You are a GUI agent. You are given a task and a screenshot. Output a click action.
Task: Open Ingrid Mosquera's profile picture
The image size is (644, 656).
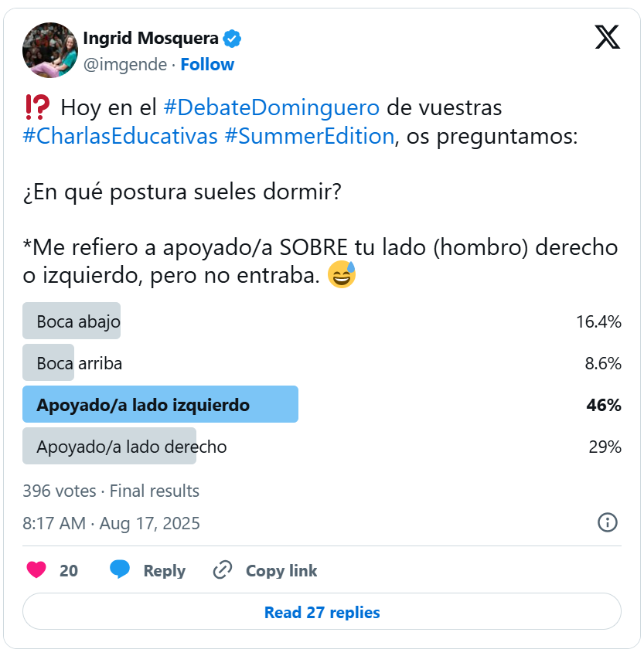(x=50, y=50)
